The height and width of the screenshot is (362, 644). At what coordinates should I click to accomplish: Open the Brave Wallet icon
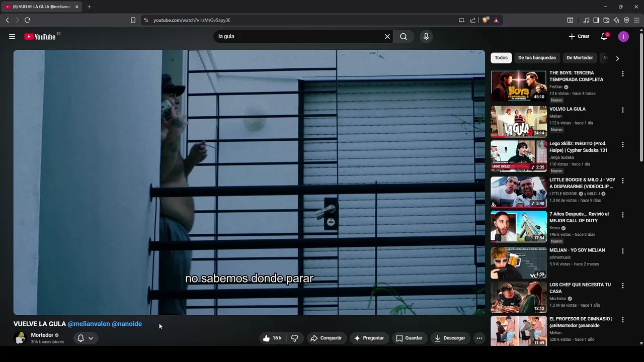pyautogui.click(x=606, y=20)
